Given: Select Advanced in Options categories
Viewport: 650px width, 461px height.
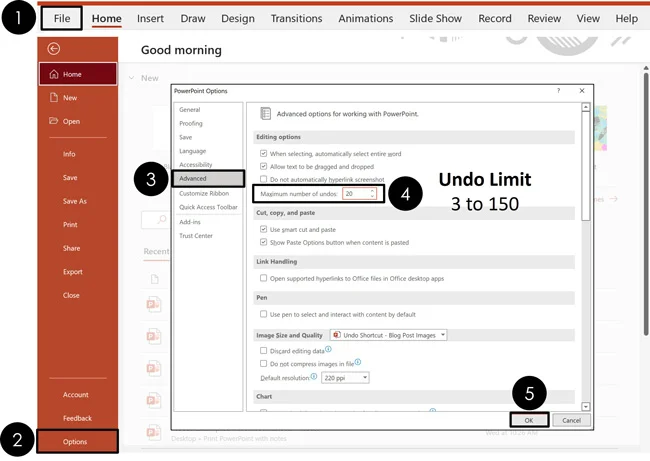Looking at the screenshot, I should [x=208, y=178].
